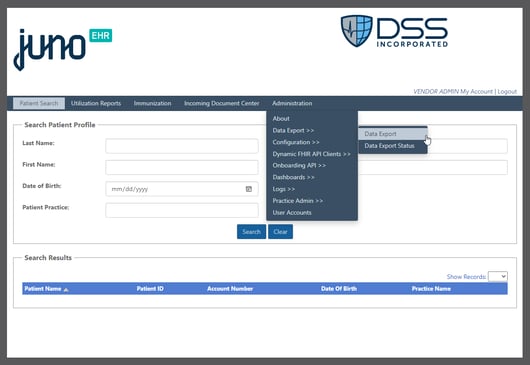
Task: Click the Juno EHR logo
Action: 63,50
